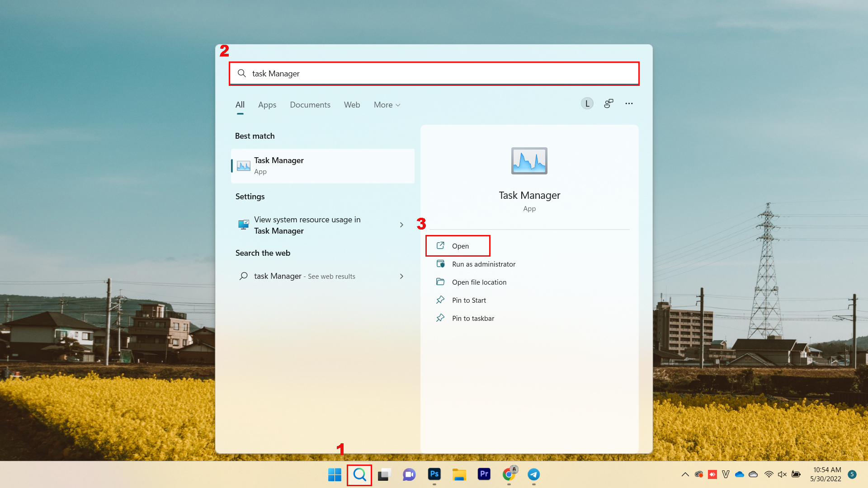Open Telegram from taskbar
Image resolution: width=868 pixels, height=488 pixels.
(533, 474)
